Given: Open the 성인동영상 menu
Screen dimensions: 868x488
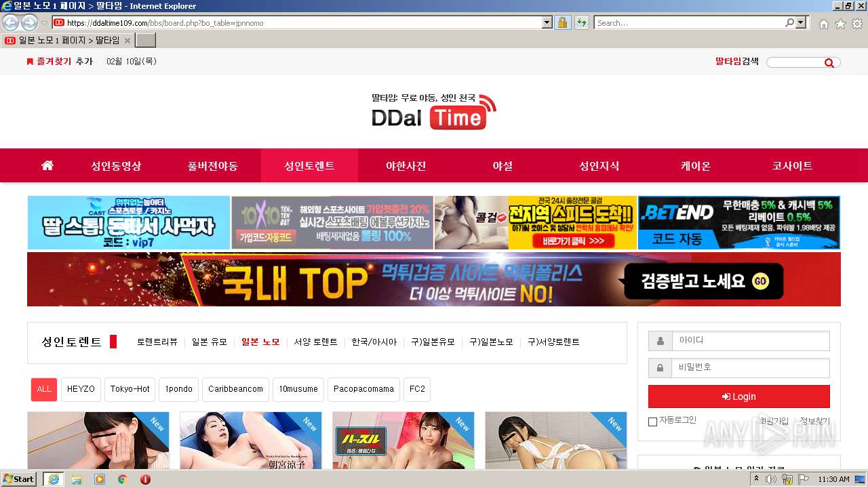Looking at the screenshot, I should coord(117,165).
